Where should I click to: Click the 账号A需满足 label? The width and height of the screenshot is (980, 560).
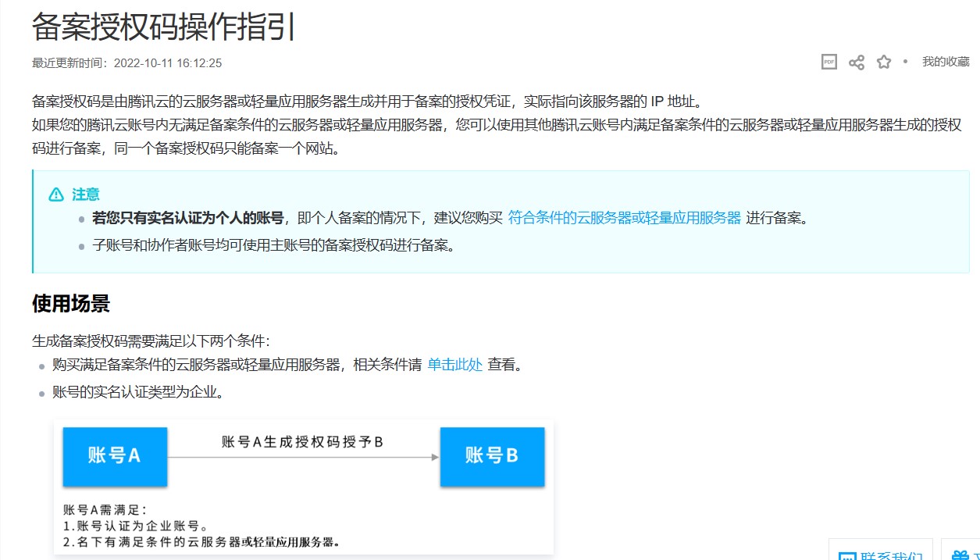pos(104,509)
